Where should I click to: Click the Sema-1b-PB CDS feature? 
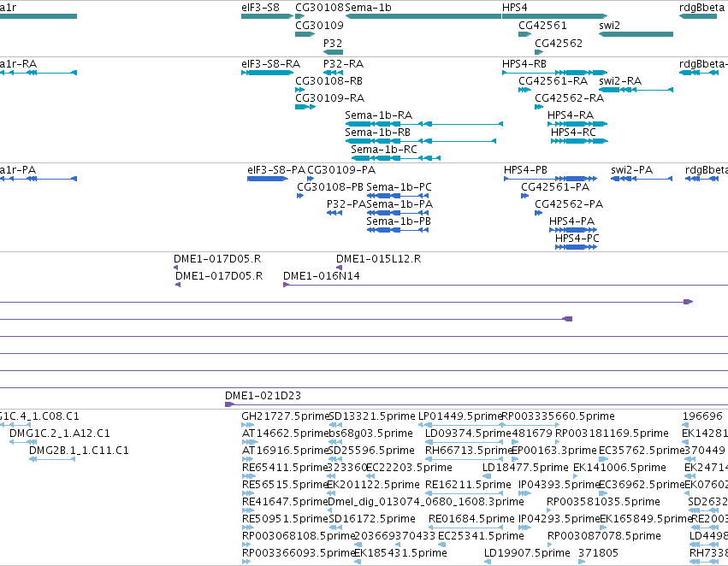coord(398,230)
